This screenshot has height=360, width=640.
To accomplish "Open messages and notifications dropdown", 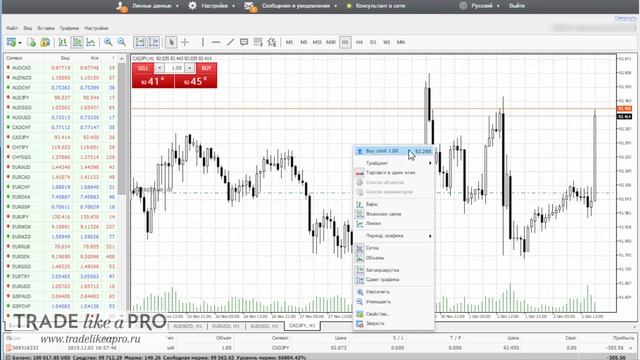I will (291, 6).
